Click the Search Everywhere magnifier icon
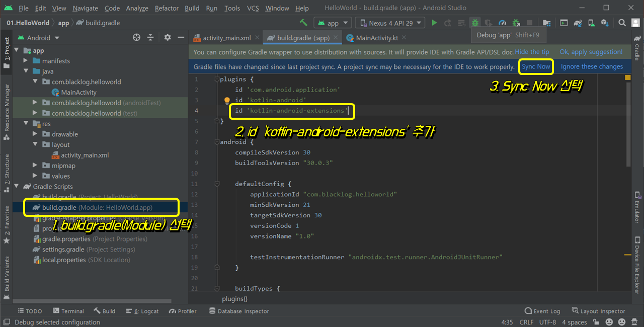This screenshot has width=644, height=327. point(622,23)
